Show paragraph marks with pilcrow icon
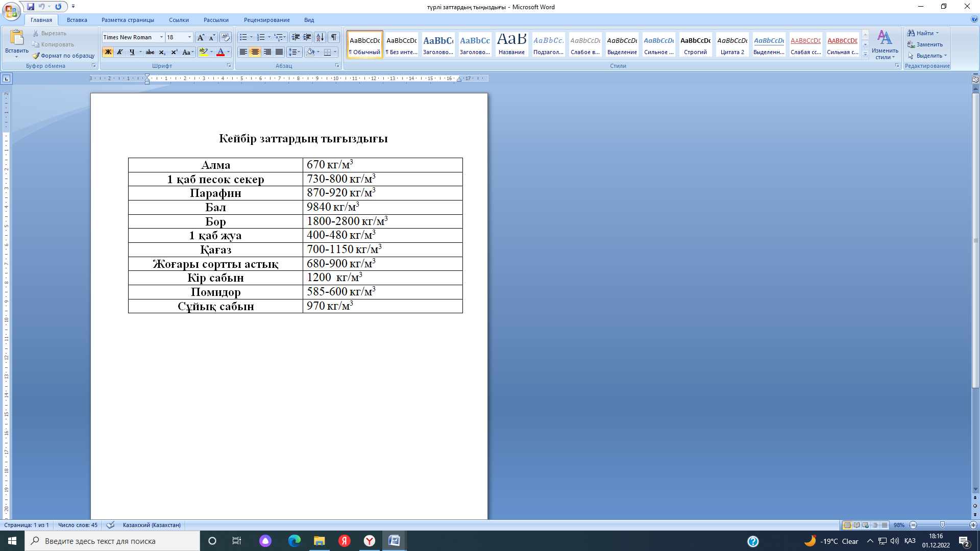 334,37
